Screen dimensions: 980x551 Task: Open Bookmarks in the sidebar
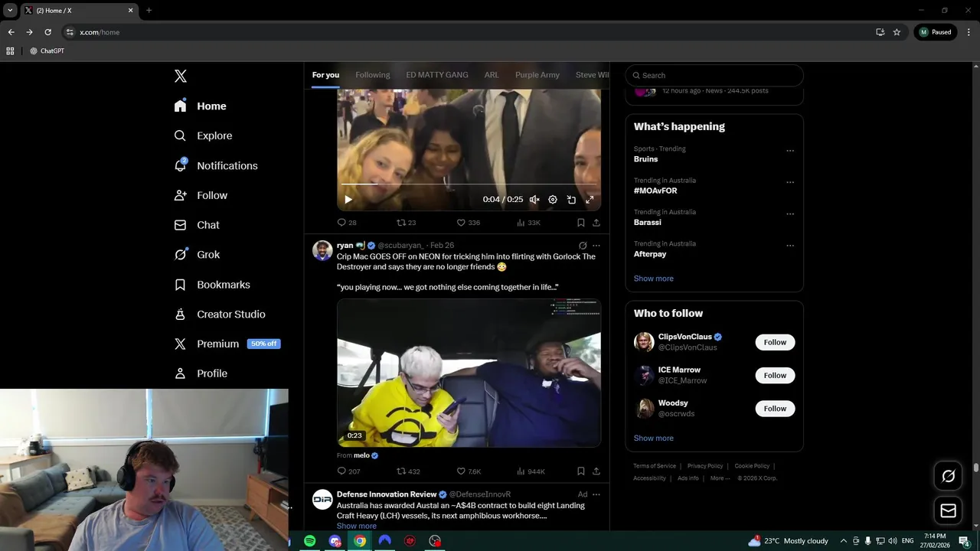coord(213,285)
